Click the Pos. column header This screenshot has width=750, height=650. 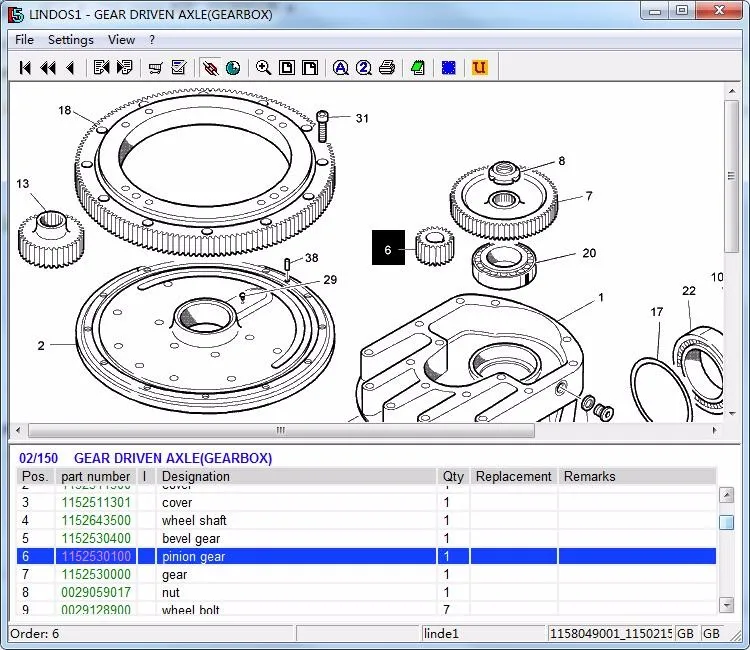pyautogui.click(x=35, y=476)
